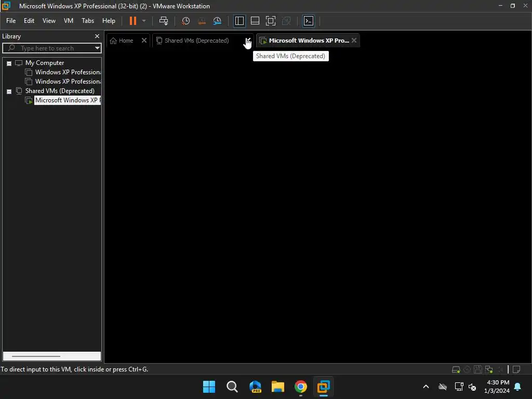Open the Tabs menu

click(88, 21)
